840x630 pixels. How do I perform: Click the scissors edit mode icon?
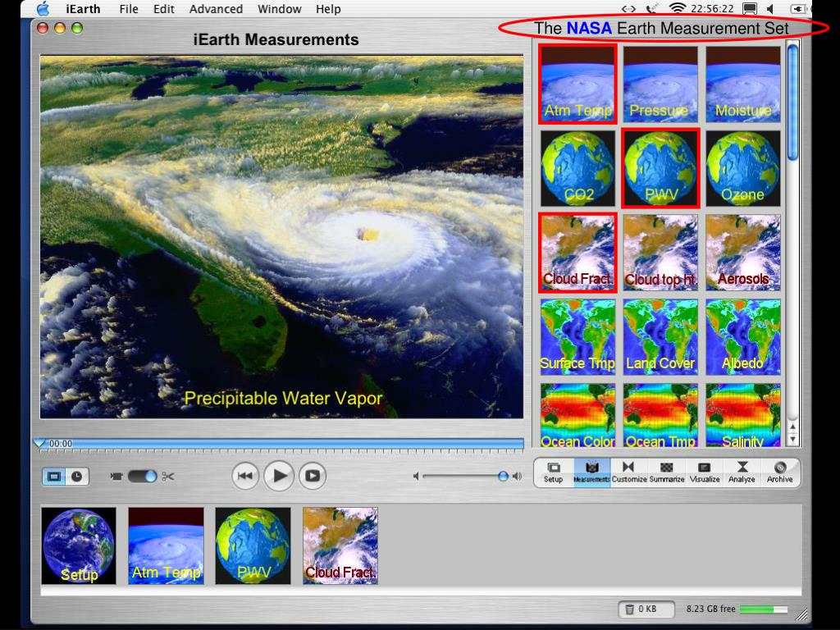point(167,477)
